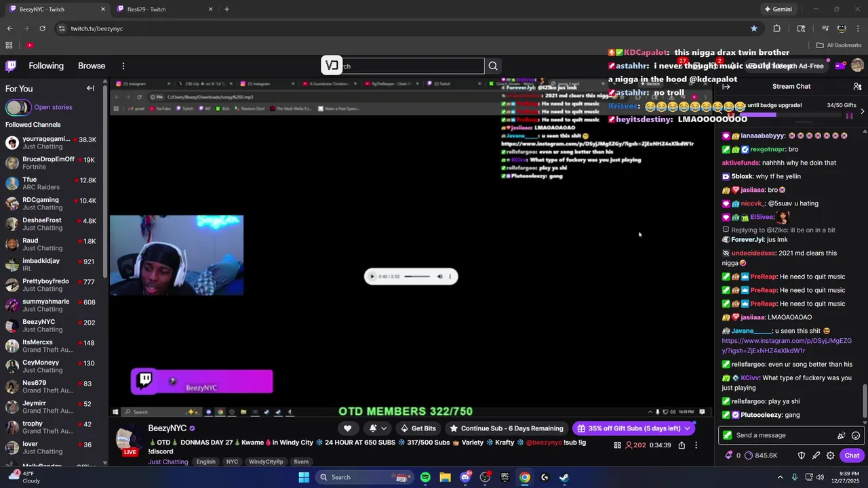This screenshot has height=488, width=868.
Task: Open the Gemini button in Chrome
Action: coord(778,9)
